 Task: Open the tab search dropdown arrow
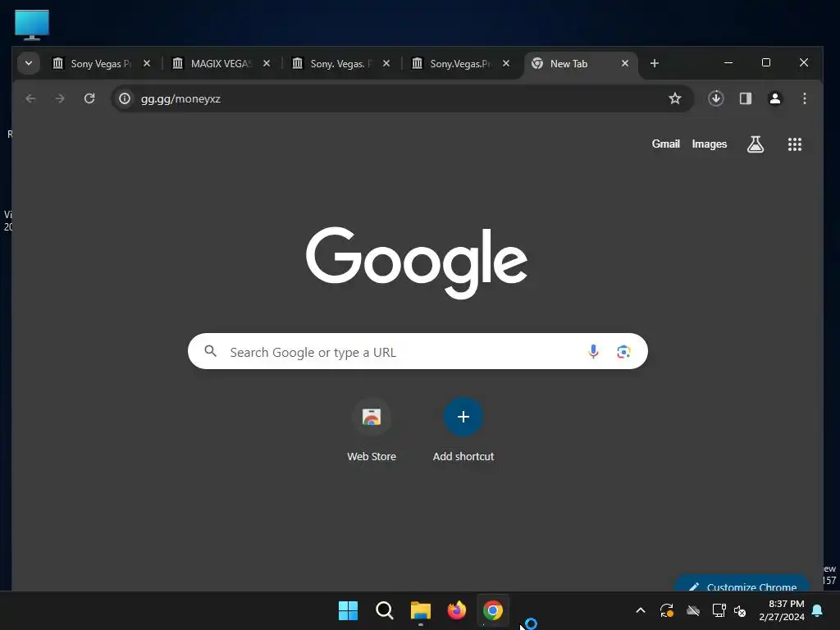point(29,63)
